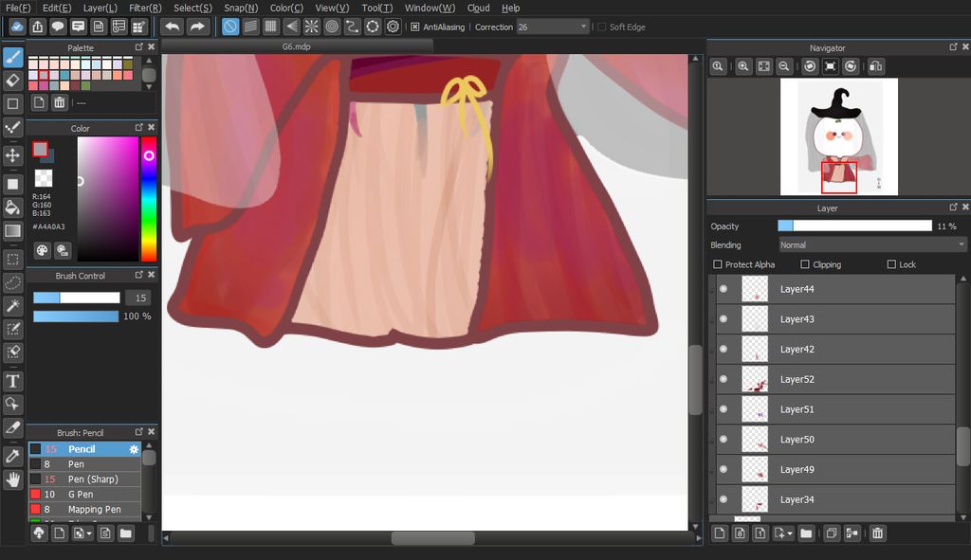This screenshot has width=971, height=560.
Task: Enable the Protect Alpha checkbox
Action: point(717,264)
